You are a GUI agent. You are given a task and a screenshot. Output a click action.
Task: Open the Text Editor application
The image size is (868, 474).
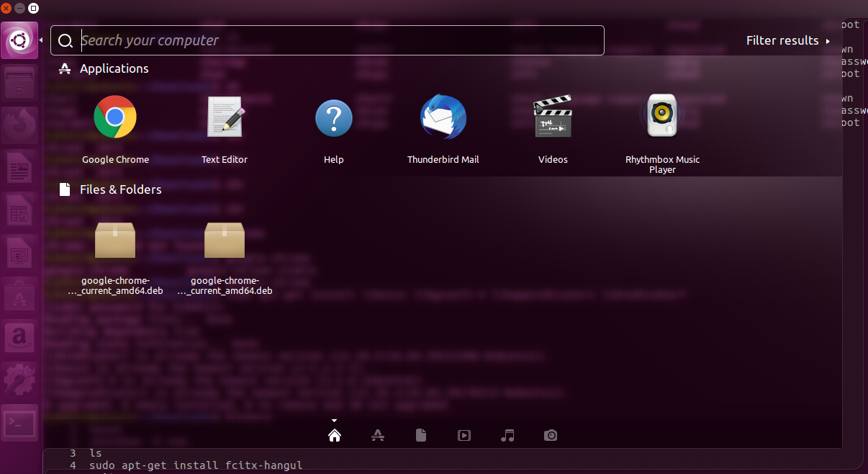point(225,130)
